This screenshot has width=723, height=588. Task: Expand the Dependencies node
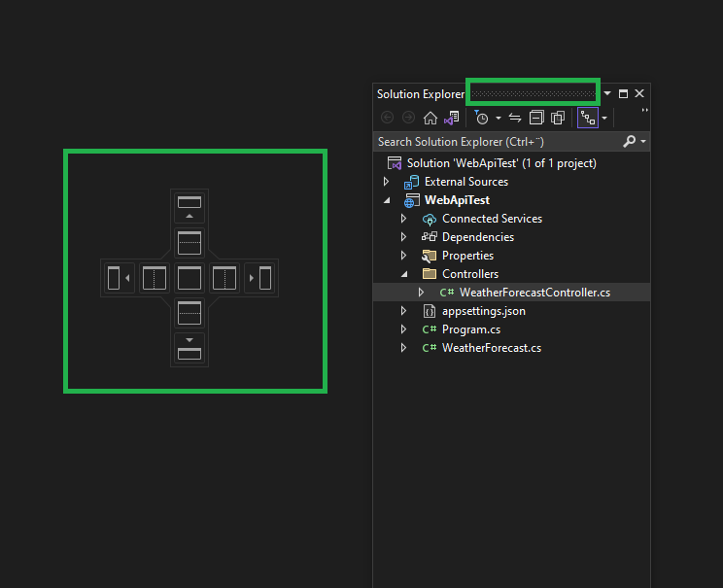tap(404, 237)
